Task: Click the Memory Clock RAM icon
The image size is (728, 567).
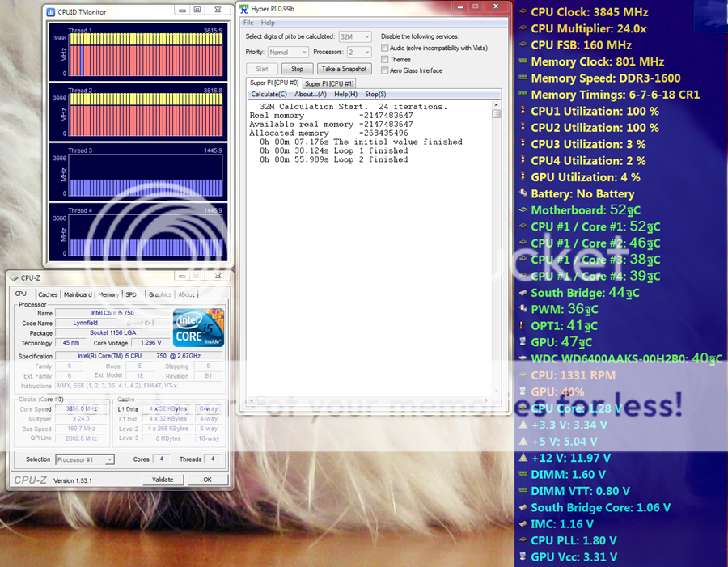Action: coord(522,61)
